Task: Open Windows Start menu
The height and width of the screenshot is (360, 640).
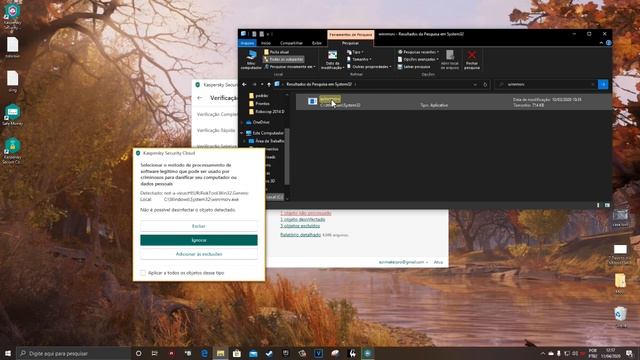Action: click(8, 353)
